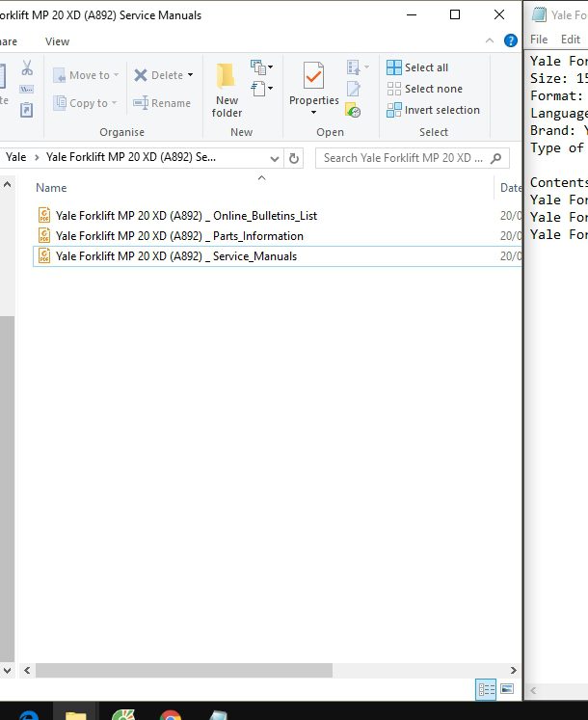Expand the Properties dropdown arrow
Image resolution: width=588 pixels, height=720 pixels.
tap(313, 113)
